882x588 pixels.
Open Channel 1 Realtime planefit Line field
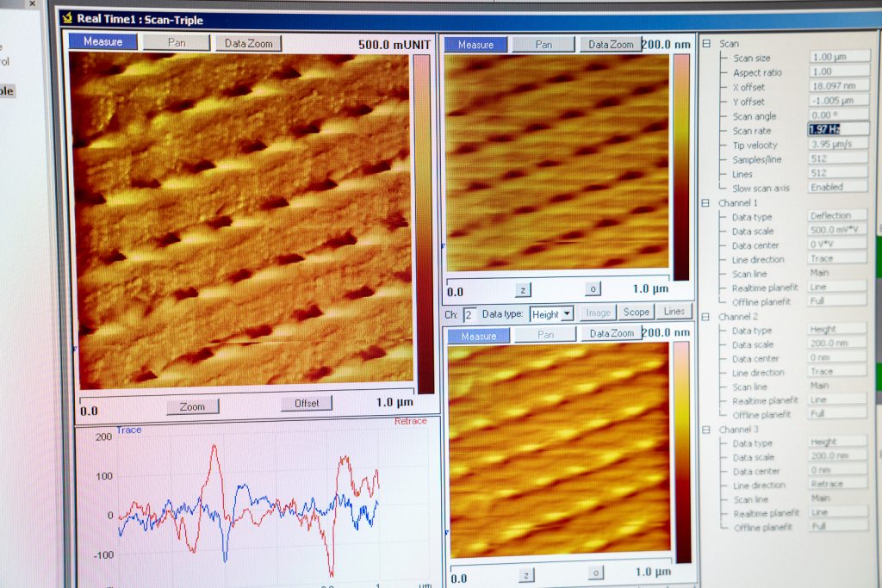pos(837,287)
